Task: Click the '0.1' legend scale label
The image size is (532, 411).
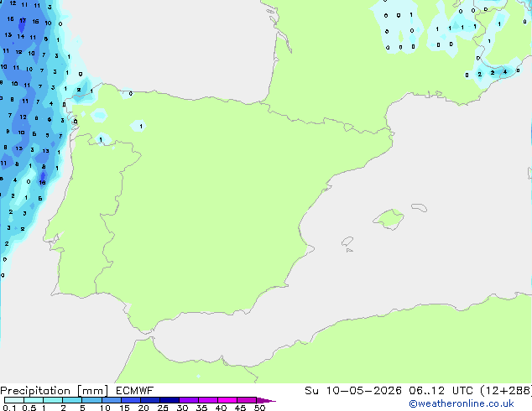Action: (9, 408)
